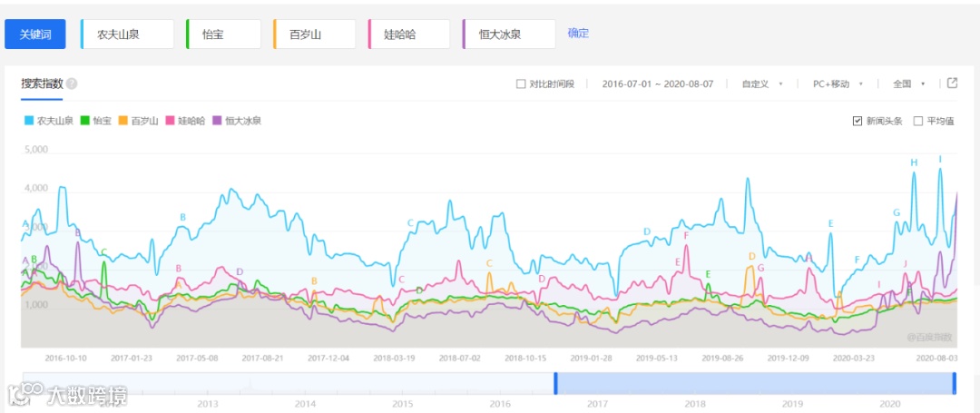Enable the 平均值 checkbox
This screenshot has height=413, width=980.
click(918, 121)
